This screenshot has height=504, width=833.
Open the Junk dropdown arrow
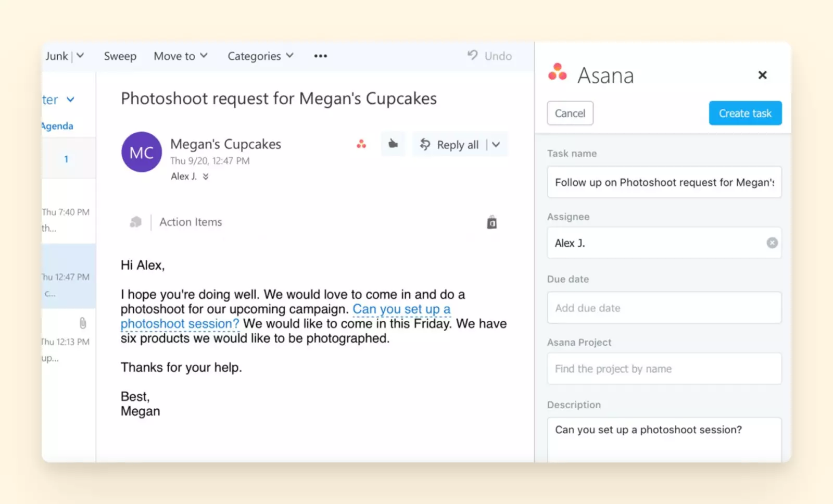click(x=80, y=55)
